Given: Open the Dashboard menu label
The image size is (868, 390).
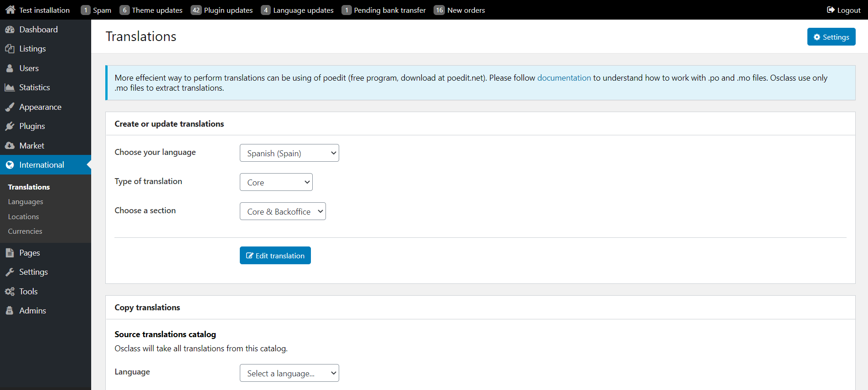Looking at the screenshot, I should coord(38,30).
